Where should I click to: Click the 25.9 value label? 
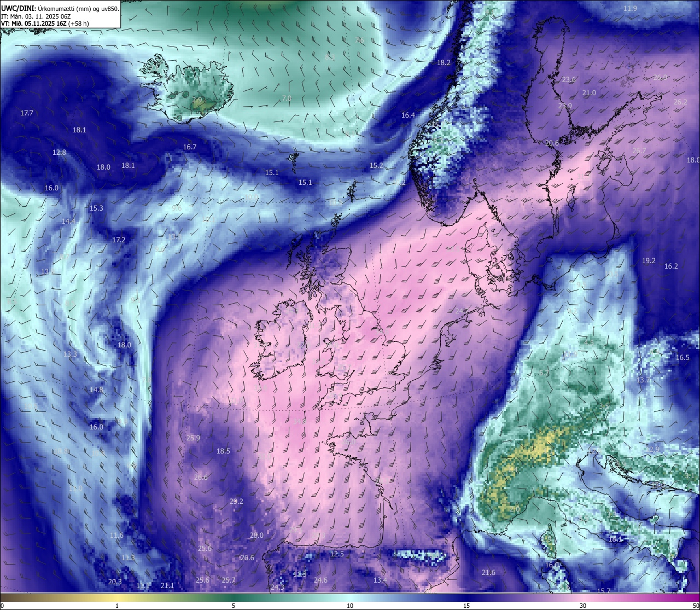click(193, 438)
